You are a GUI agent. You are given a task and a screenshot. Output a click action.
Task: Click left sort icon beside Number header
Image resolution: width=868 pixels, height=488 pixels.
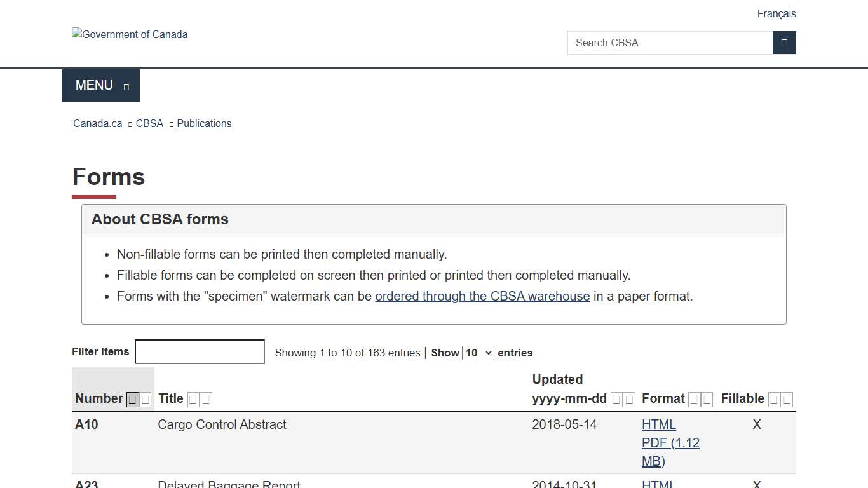(x=132, y=400)
